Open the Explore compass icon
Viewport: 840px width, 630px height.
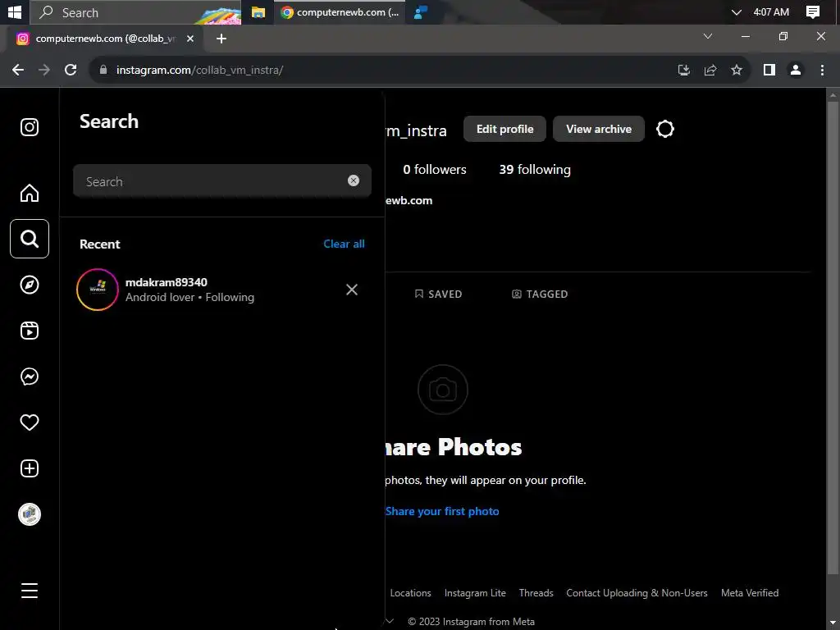point(30,285)
